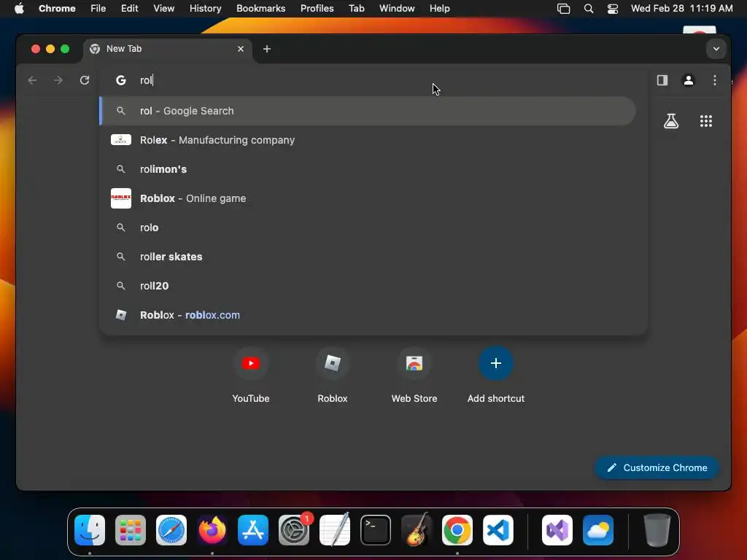Open the Window menu
Viewport: 747px width, 560px height.
(397, 8)
